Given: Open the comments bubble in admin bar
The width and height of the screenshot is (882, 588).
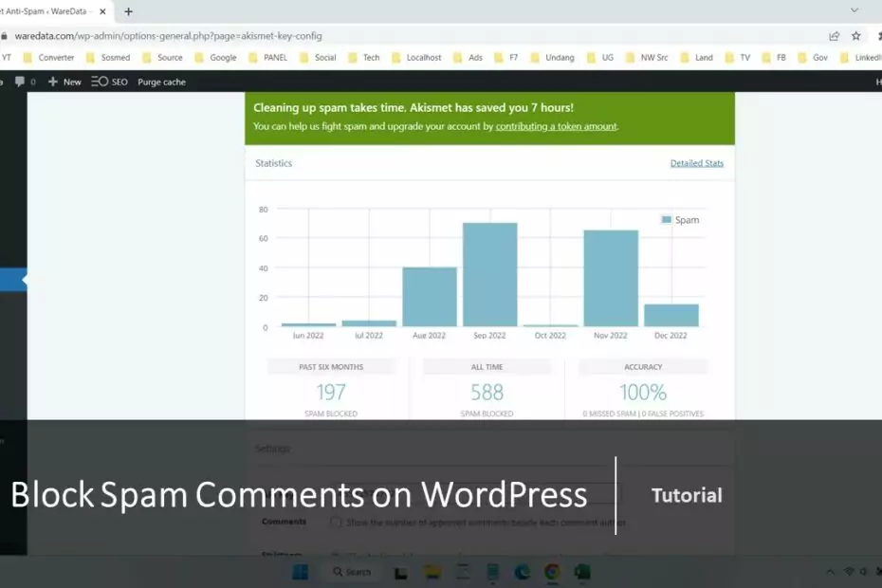Looking at the screenshot, I should click(21, 83).
